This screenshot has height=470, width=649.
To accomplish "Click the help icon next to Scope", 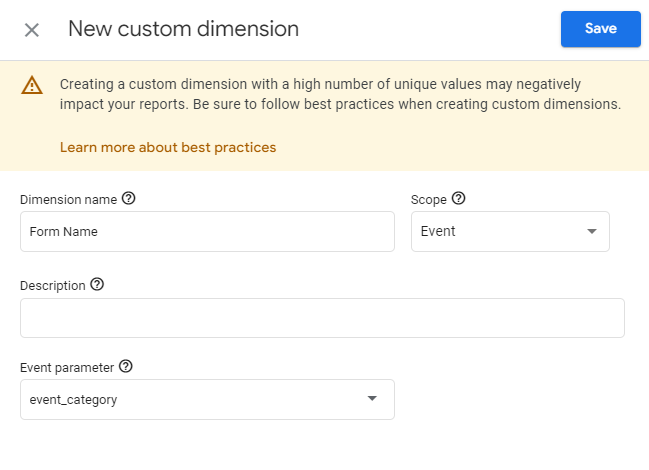I will click(458, 199).
